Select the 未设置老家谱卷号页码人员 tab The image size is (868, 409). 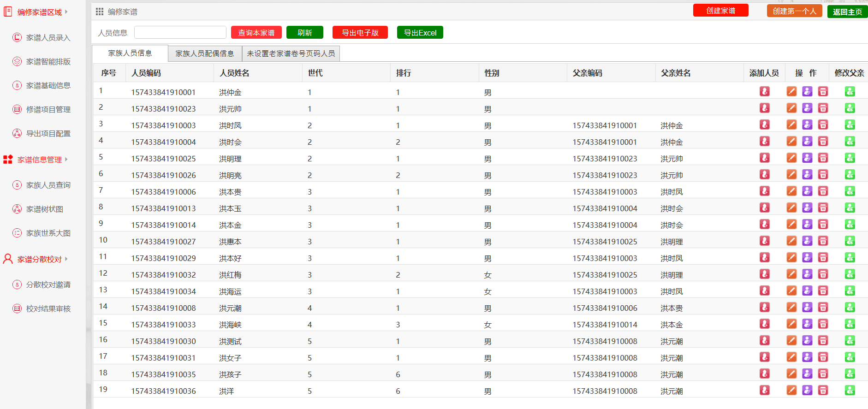click(x=291, y=53)
